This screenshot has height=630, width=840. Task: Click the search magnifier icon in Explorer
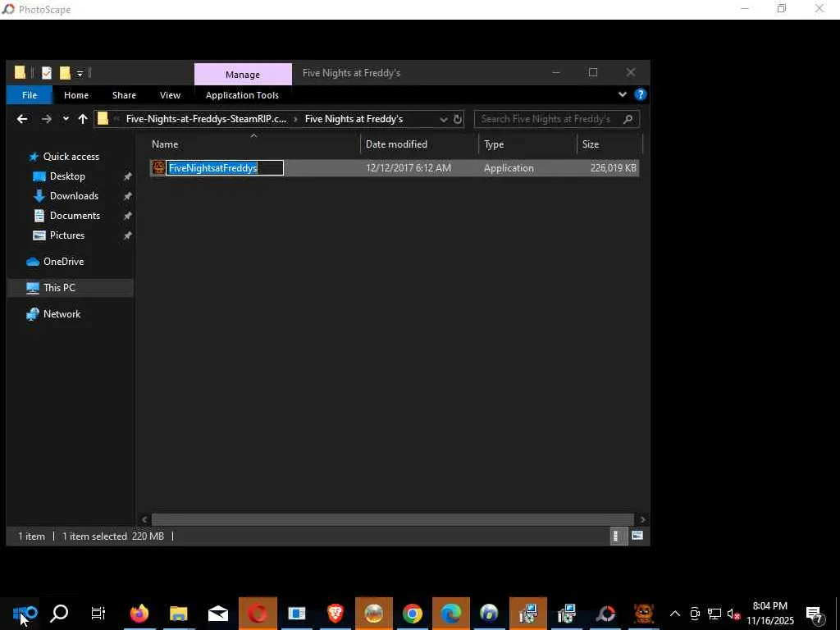click(628, 119)
